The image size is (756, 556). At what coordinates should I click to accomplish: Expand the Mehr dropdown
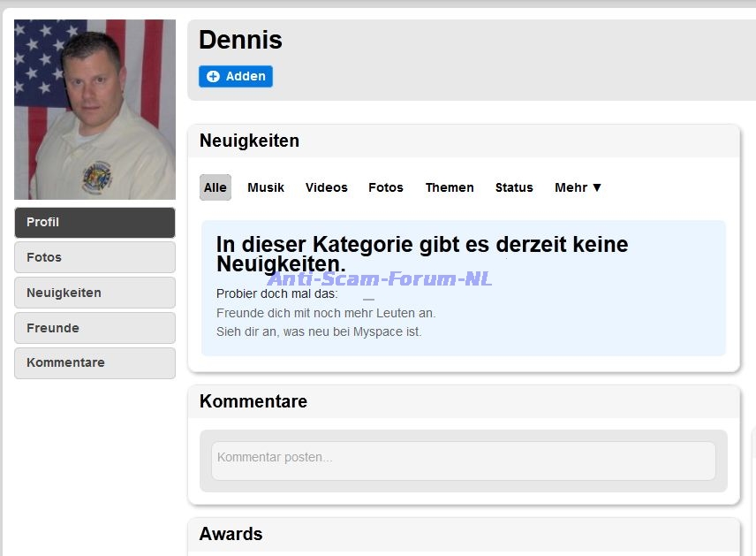(578, 187)
